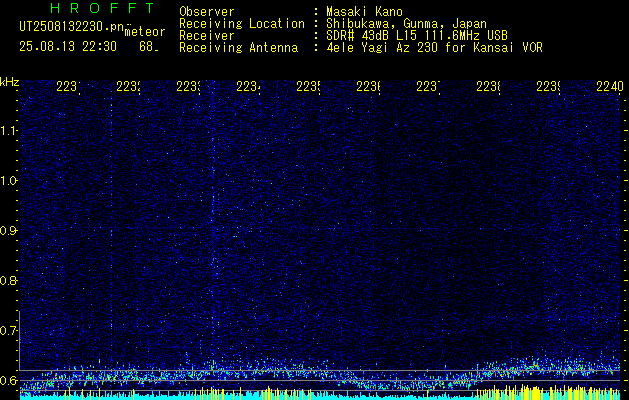Viewport: 629px width, 400px height.
Task: Click '4ele Yagi Az 230 for Kansai VOR'
Action: click(x=434, y=48)
